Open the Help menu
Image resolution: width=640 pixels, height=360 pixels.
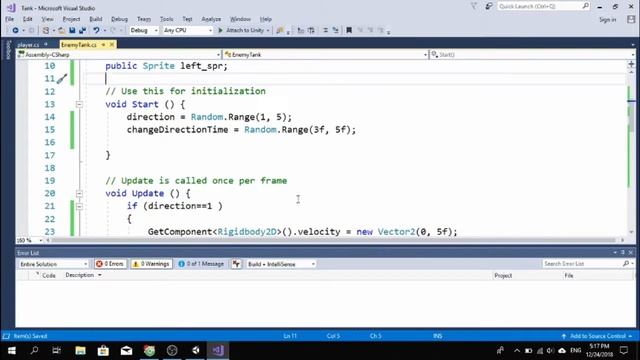pos(266,19)
